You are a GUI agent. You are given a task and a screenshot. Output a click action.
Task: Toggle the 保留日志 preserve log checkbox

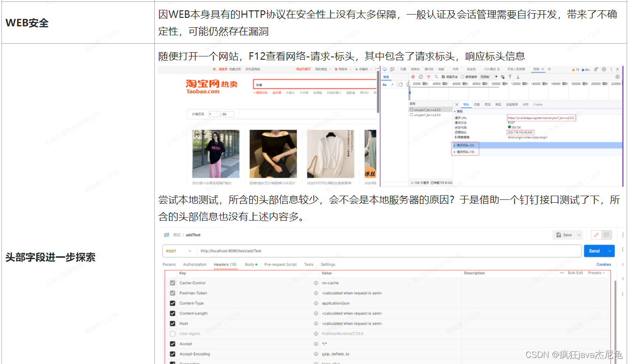tap(443, 77)
